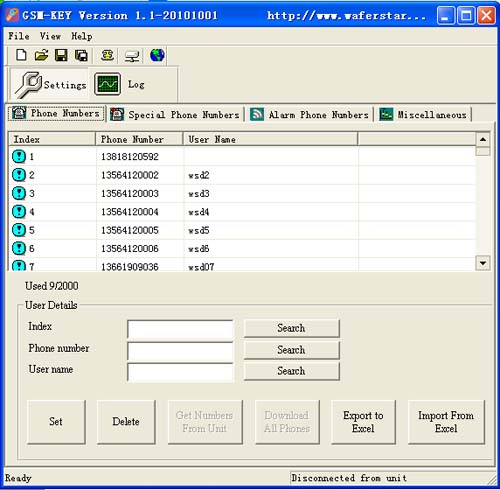The height and width of the screenshot is (490, 500).
Task: Go to the Miscellaneous tab
Action: (x=423, y=115)
